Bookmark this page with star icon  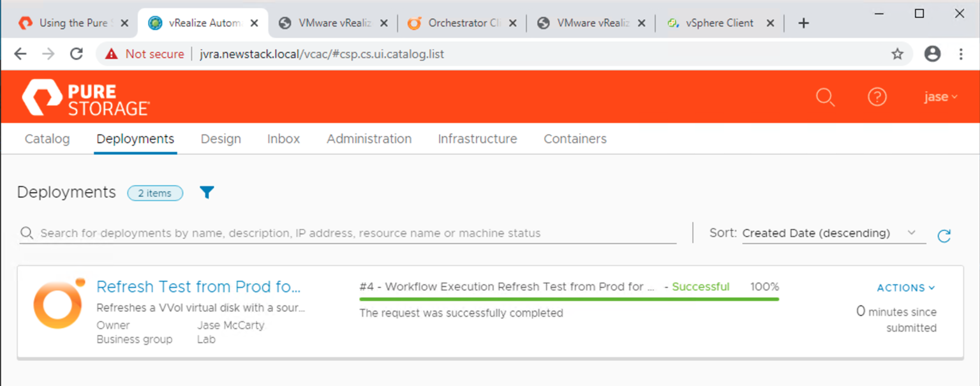(x=898, y=54)
